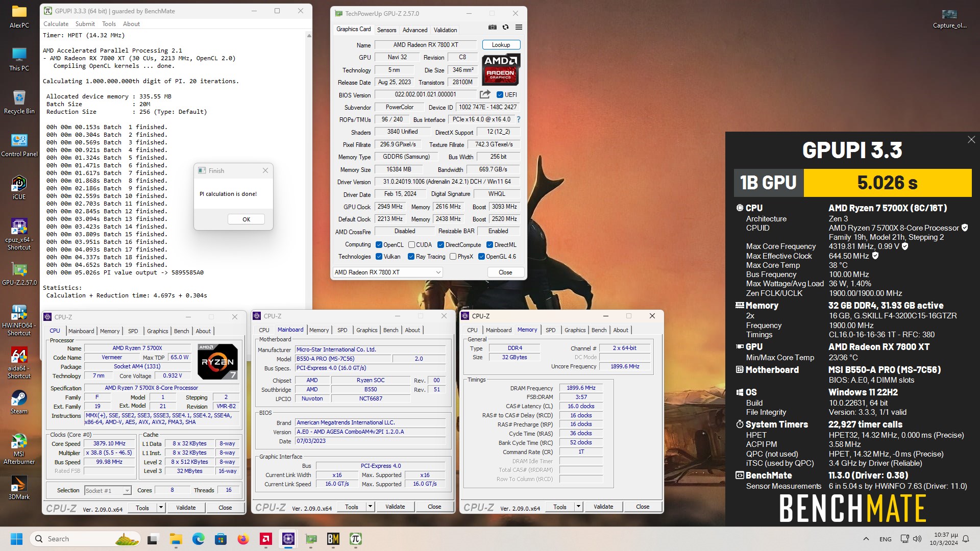The image size is (980, 551).
Task: Expand Tools arrow in CPU-Z Mainboard window
Action: tap(370, 507)
